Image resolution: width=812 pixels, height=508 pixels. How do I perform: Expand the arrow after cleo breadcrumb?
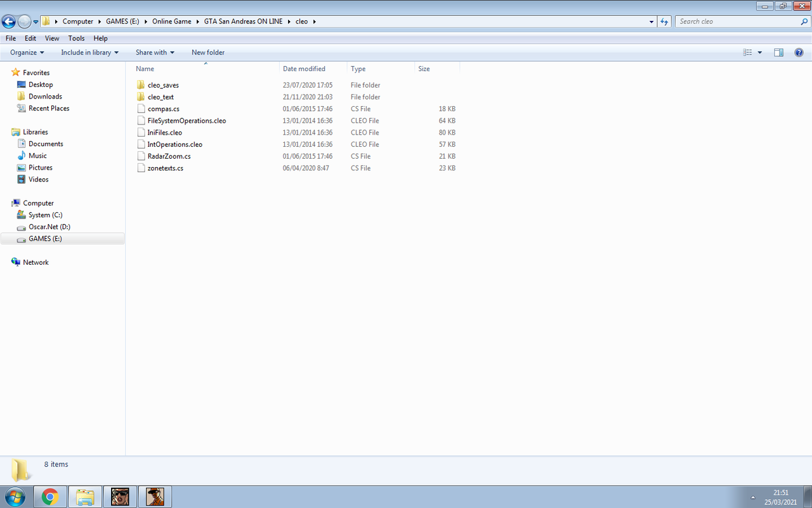(314, 22)
